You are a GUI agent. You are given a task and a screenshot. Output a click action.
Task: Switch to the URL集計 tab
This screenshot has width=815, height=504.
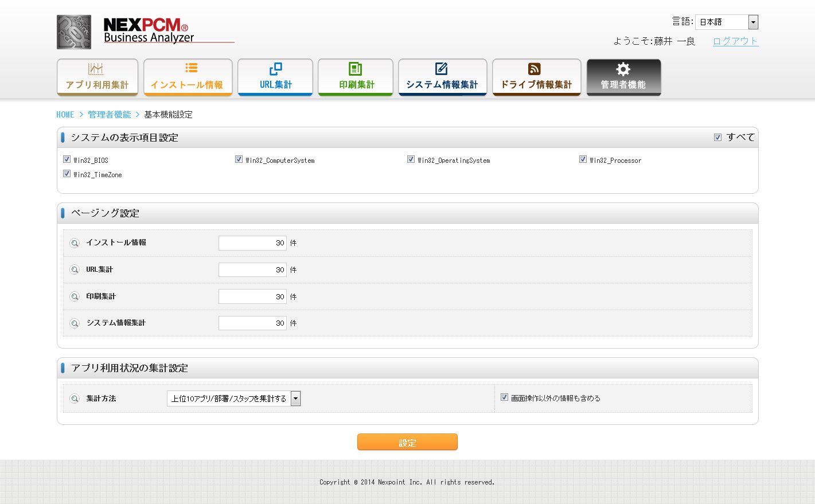[x=275, y=77]
